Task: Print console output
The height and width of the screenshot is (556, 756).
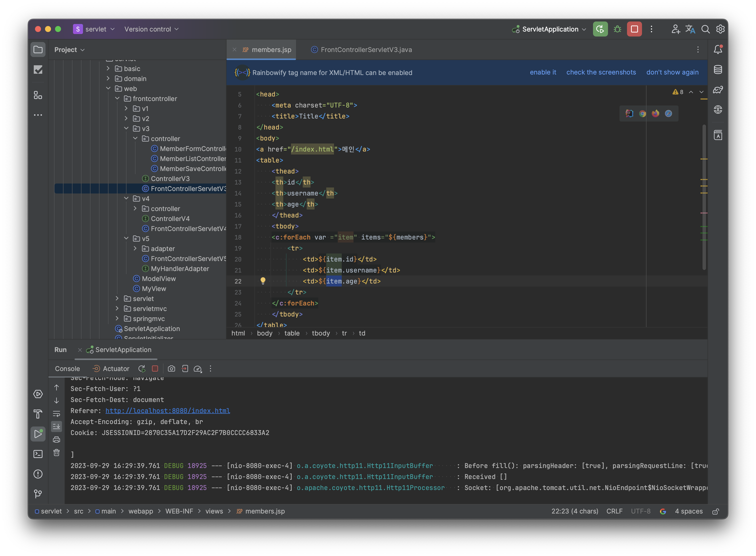Action: (56, 439)
